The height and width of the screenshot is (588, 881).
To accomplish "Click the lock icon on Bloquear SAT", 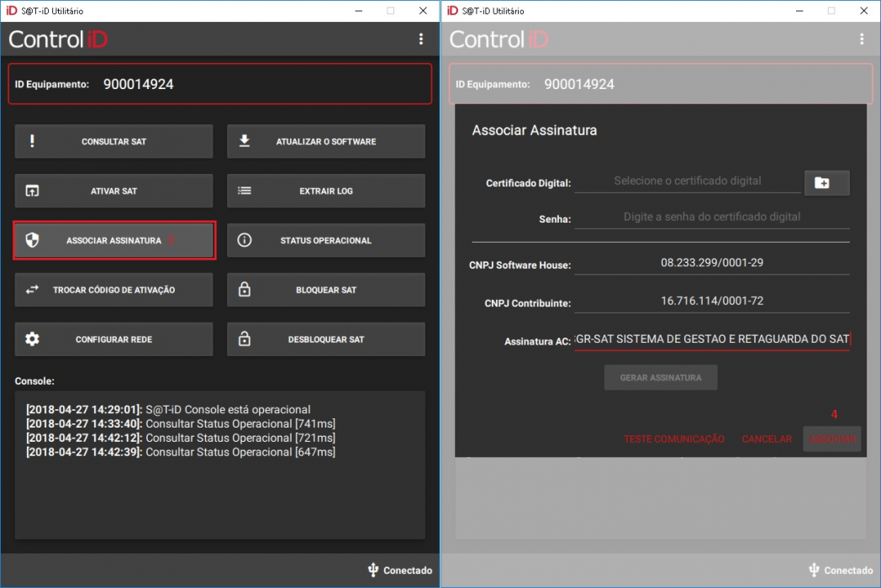I will 245,289.
